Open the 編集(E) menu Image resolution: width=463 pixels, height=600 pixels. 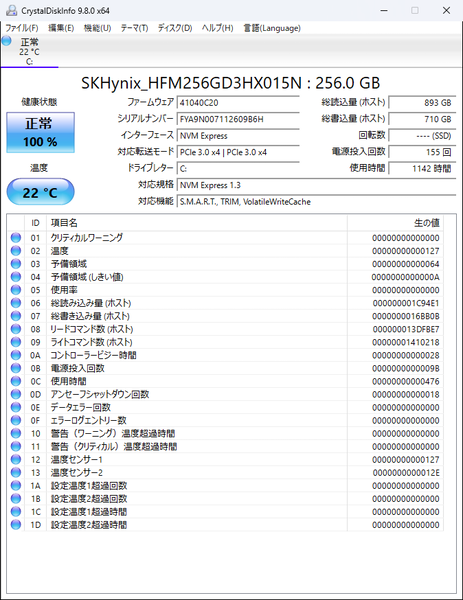[61, 28]
